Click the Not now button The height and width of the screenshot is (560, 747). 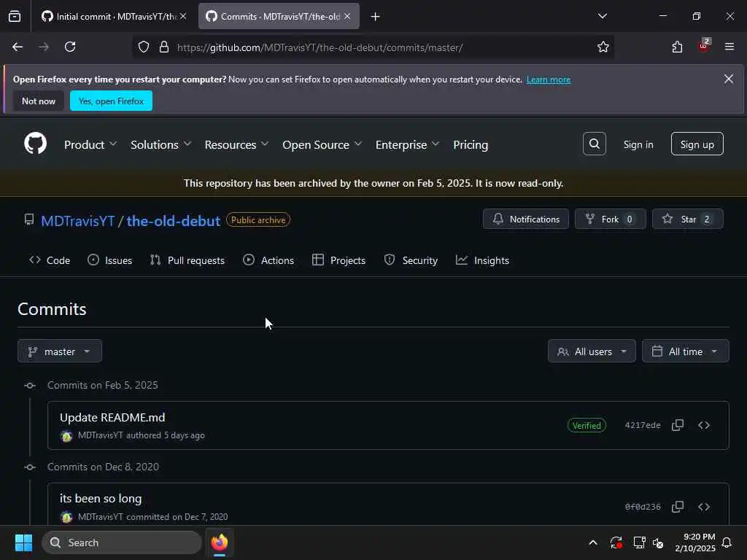(39, 101)
